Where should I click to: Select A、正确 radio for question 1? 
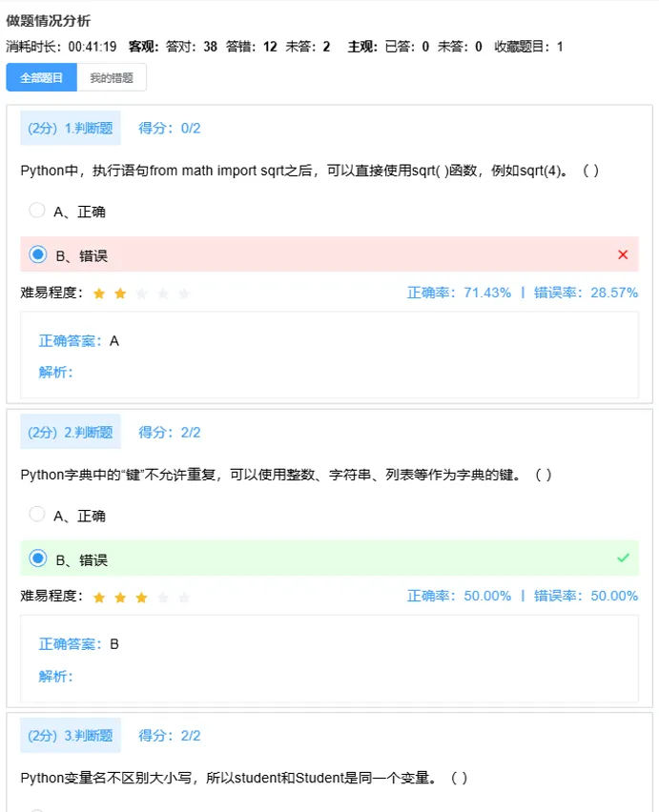(x=37, y=210)
